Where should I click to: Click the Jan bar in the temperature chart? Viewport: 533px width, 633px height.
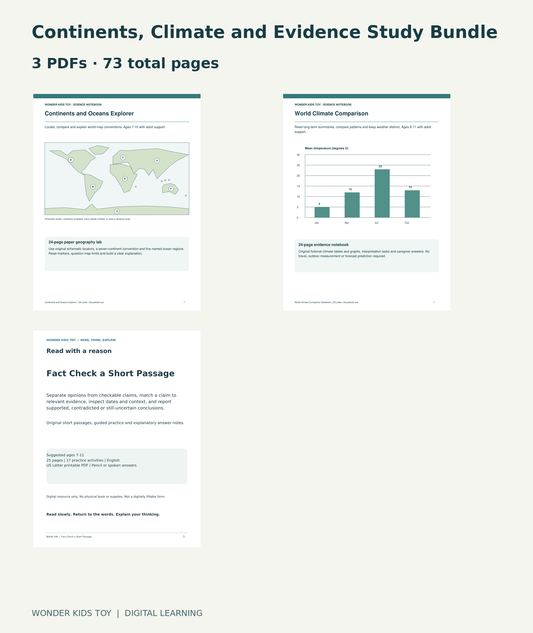[x=322, y=212]
